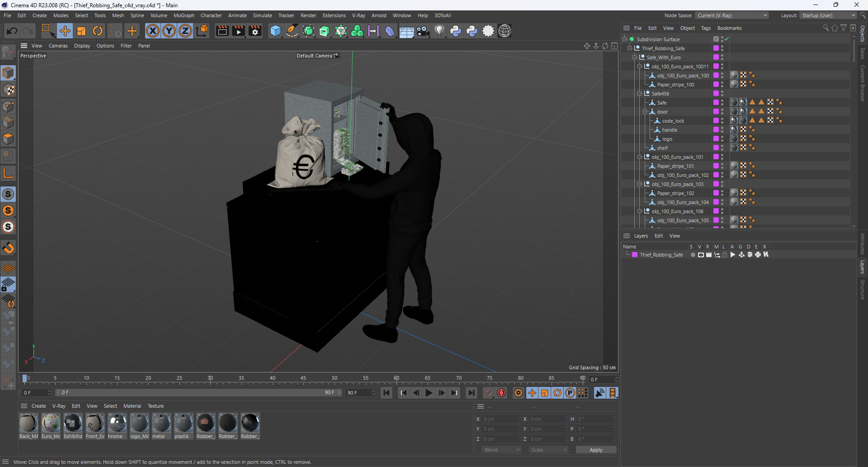Toggle X axis lock button
This screenshot has width=868, height=467.
click(153, 31)
